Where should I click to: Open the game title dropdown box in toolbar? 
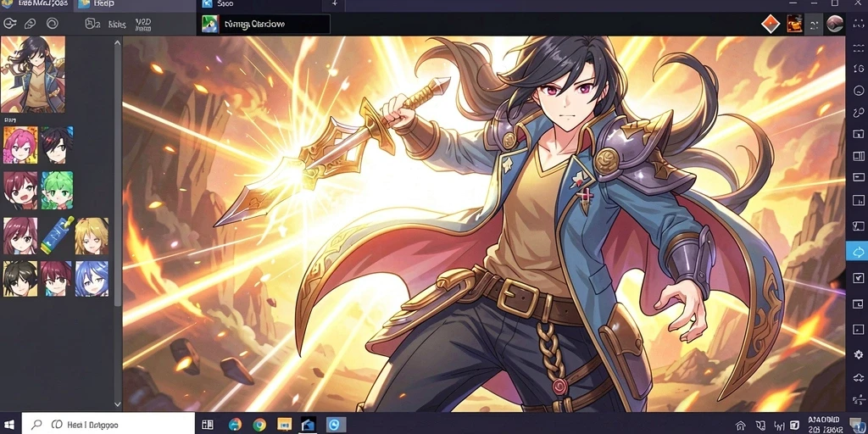[x=265, y=24]
